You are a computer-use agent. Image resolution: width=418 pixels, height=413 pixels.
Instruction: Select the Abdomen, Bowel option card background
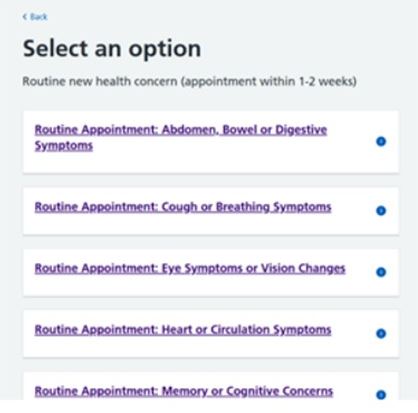[x=211, y=142]
